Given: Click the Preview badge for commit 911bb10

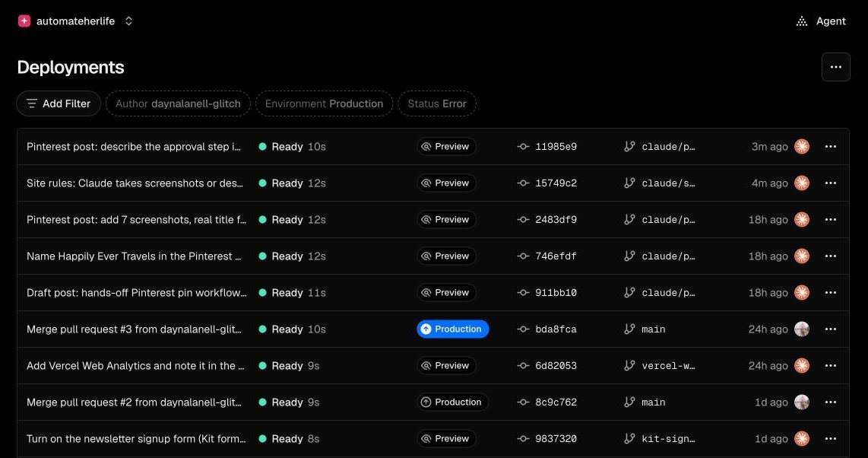Looking at the screenshot, I should 446,293.
